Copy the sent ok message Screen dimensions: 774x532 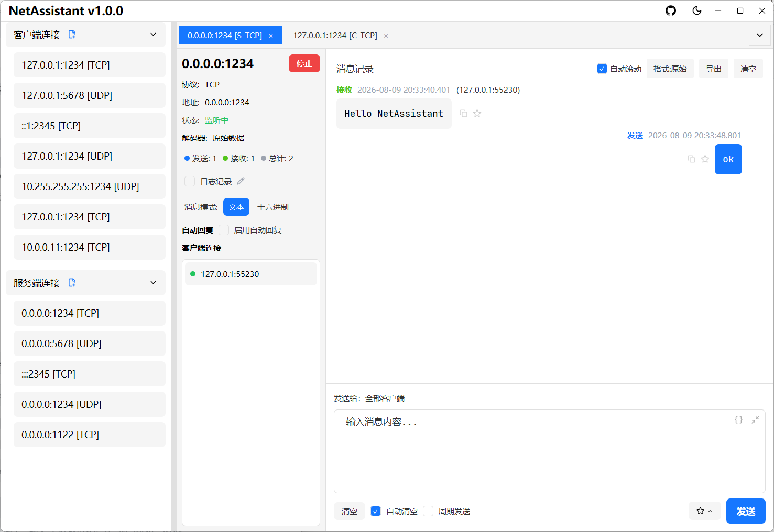(x=691, y=159)
